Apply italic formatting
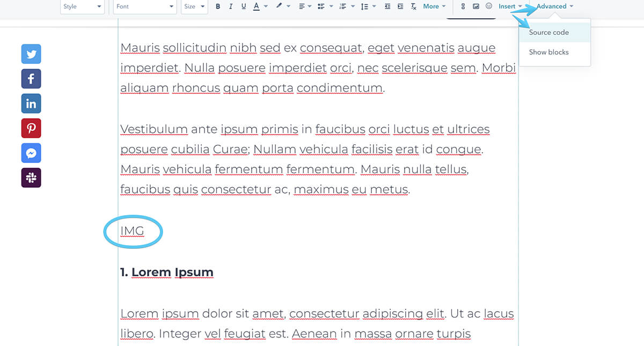 click(230, 6)
